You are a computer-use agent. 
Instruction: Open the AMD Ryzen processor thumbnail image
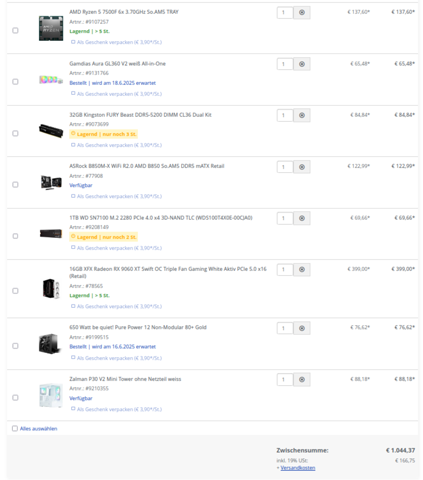point(51,28)
